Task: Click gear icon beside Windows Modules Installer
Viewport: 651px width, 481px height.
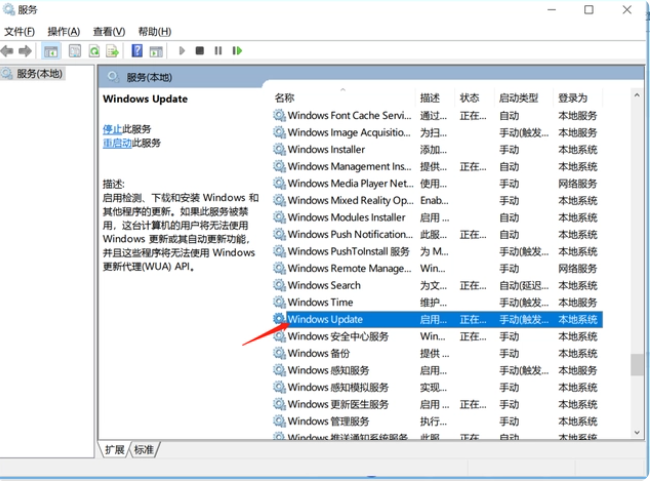Action: [279, 217]
